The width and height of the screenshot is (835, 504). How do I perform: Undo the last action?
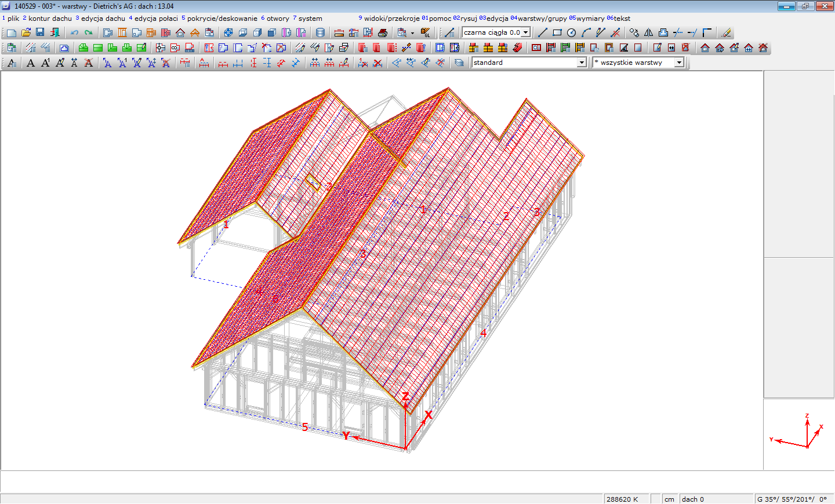click(x=74, y=33)
